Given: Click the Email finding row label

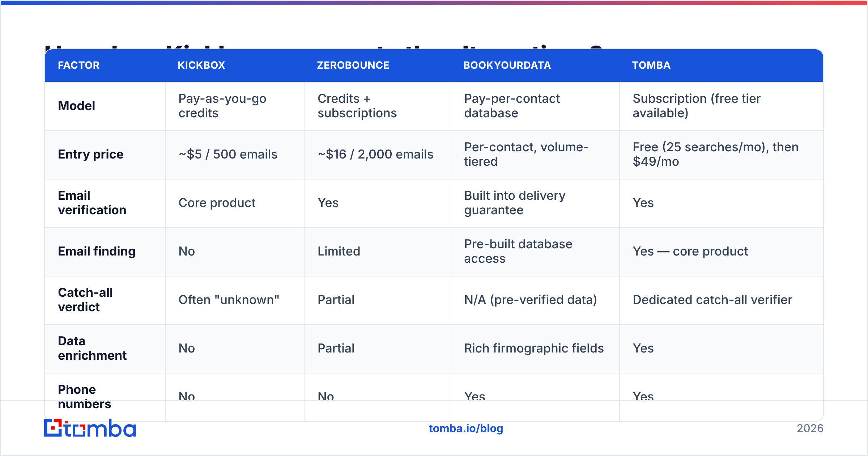Looking at the screenshot, I should coord(97,251).
